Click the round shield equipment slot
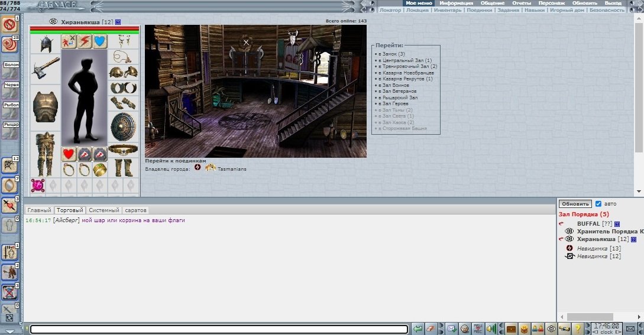Screen dimensions: 644x335 [123, 126]
